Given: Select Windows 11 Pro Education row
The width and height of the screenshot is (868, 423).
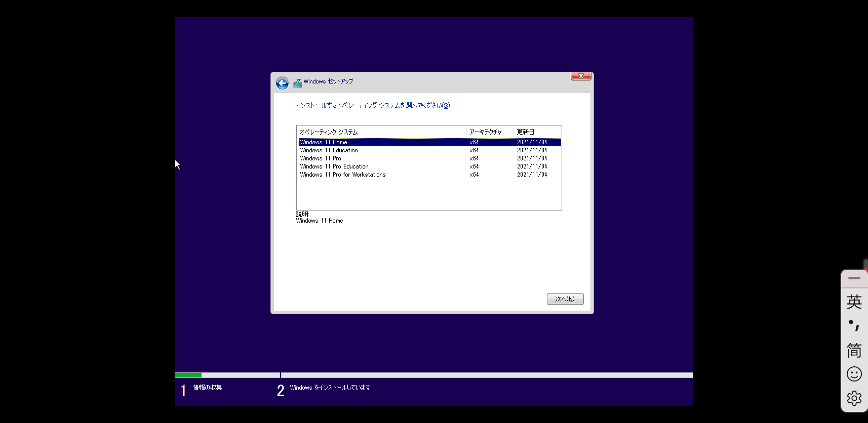Looking at the screenshot, I should click(x=429, y=166).
